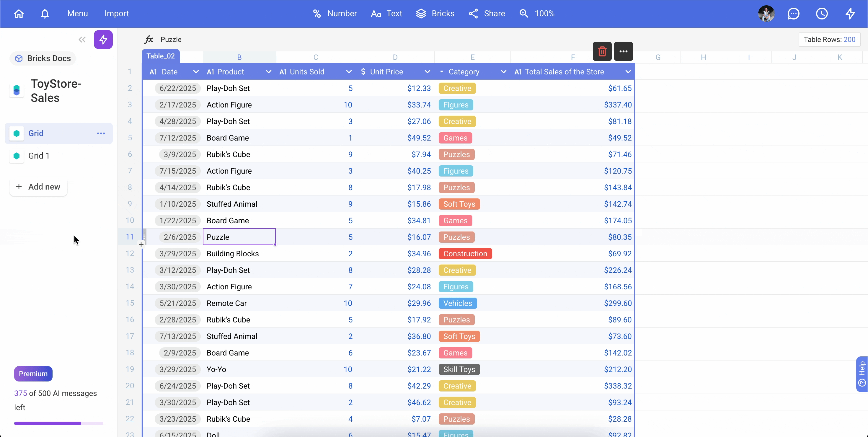Screen dimensions: 868x437
Task: Open the notifications bell
Action: point(45,14)
